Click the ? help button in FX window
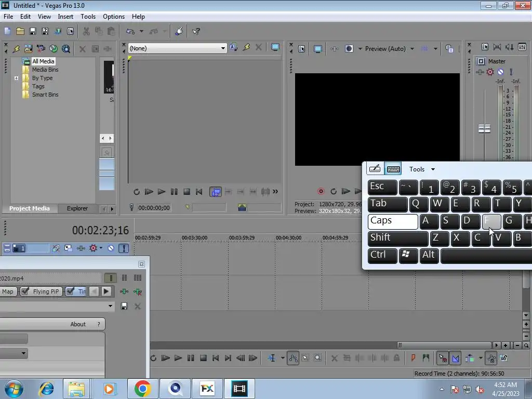The width and height of the screenshot is (532, 399). pyautogui.click(x=99, y=324)
